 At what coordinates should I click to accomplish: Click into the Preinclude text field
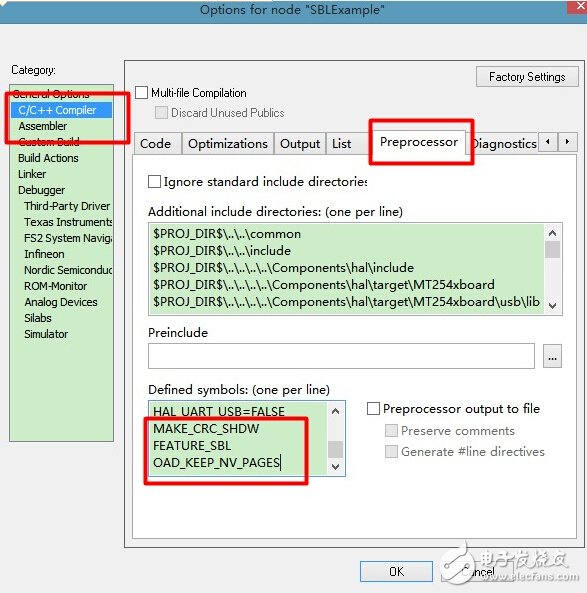coord(341,356)
